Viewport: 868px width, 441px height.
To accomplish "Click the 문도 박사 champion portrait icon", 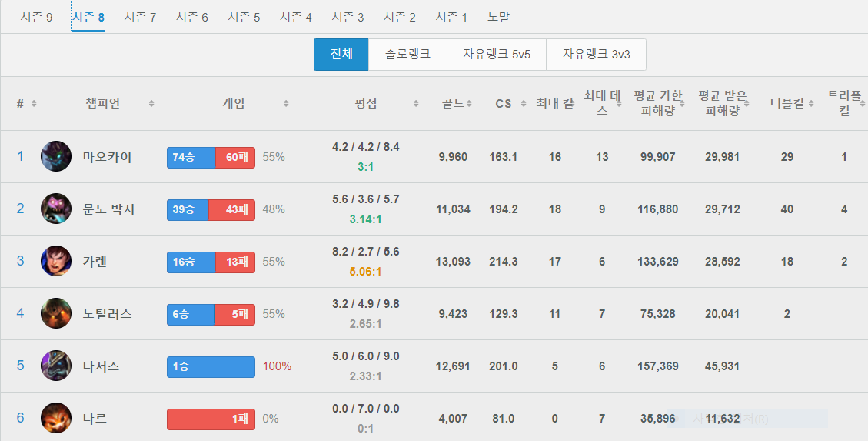I will (56, 209).
